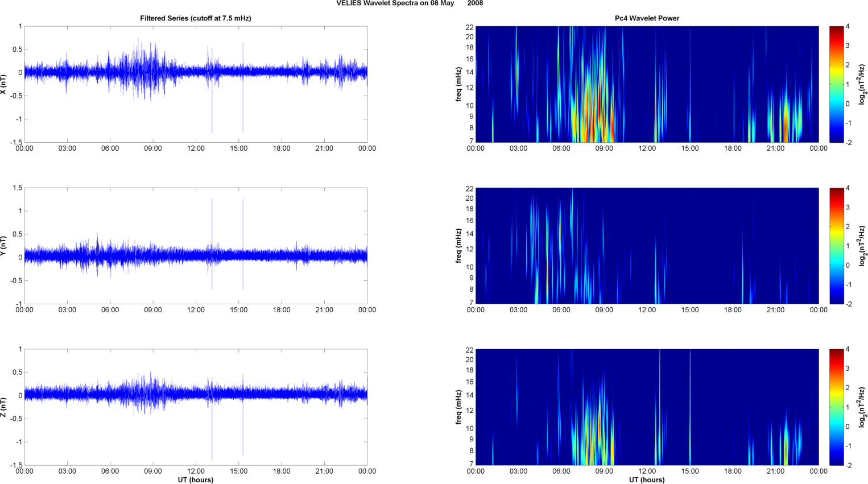Image resolution: width=868 pixels, height=484 pixels.
Task: Click the "18:00" time tick under the Y series plot
Action: [282, 310]
